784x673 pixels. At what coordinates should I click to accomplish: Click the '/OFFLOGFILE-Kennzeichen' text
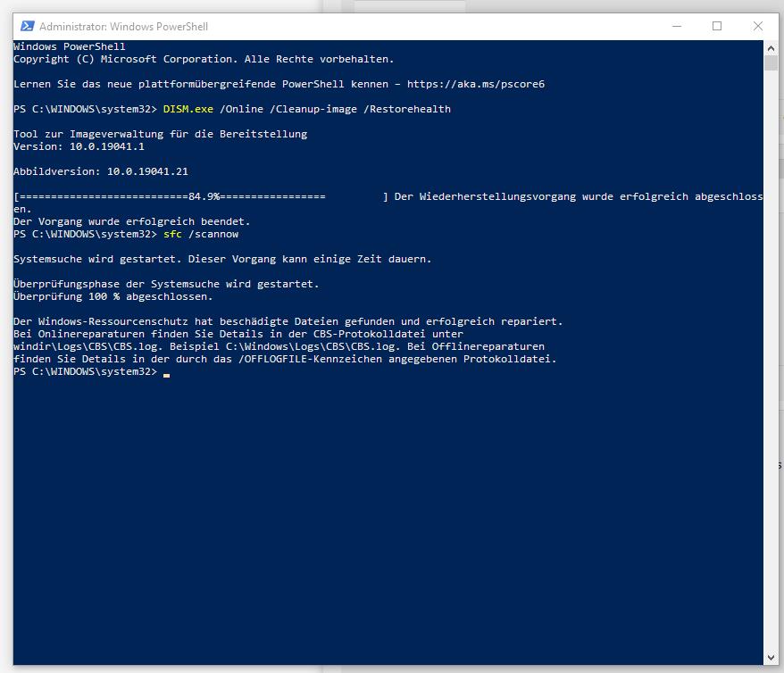(310, 359)
